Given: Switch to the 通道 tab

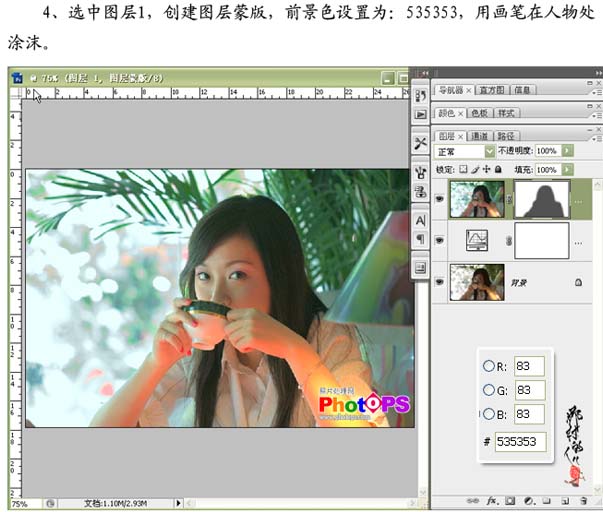Looking at the screenshot, I should pyautogui.click(x=480, y=135).
